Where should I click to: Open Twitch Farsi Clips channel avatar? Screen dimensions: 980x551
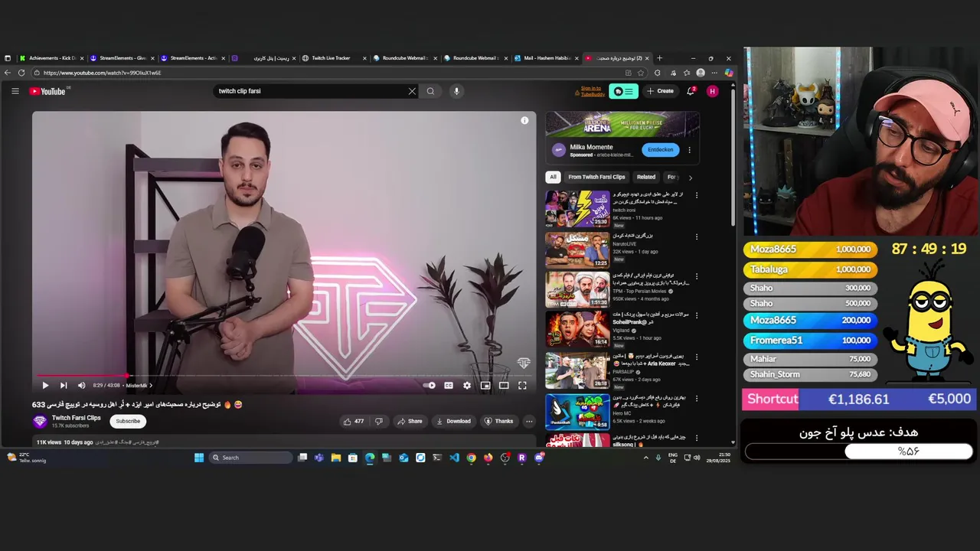coord(40,421)
